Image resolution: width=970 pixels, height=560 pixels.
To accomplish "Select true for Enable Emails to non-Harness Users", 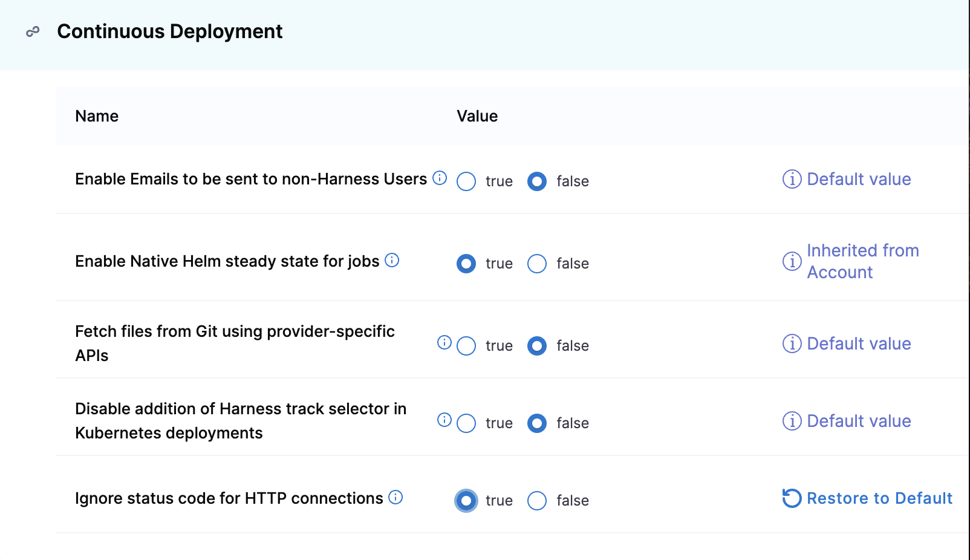I will click(466, 181).
